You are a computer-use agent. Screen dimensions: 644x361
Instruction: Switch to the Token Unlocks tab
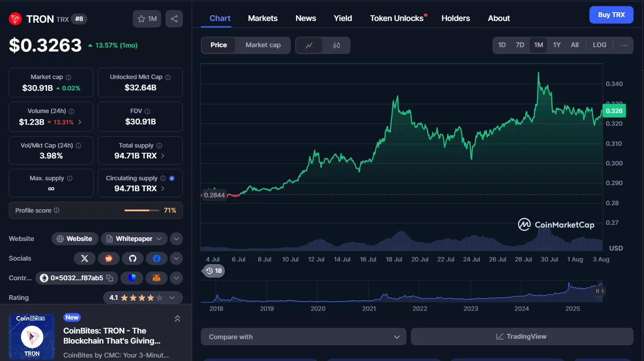(x=397, y=18)
